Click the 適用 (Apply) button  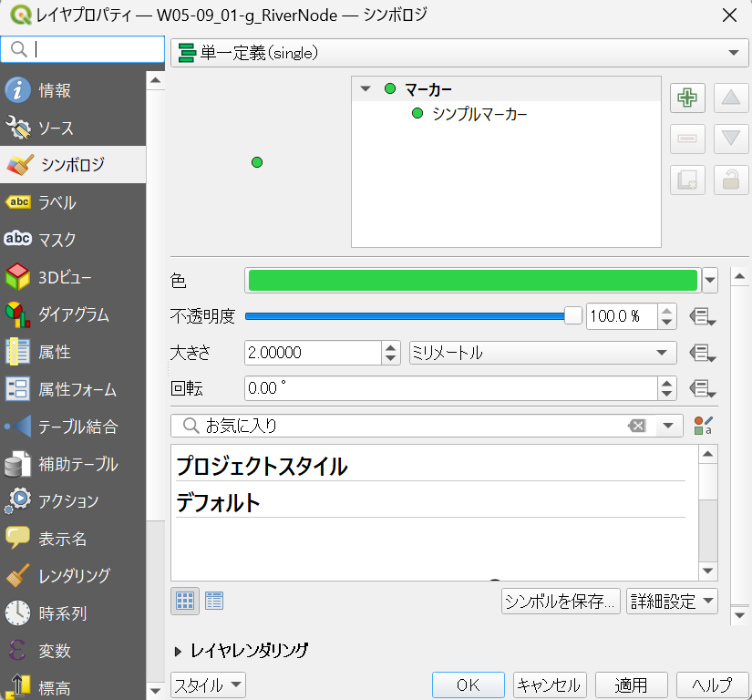tap(631, 685)
